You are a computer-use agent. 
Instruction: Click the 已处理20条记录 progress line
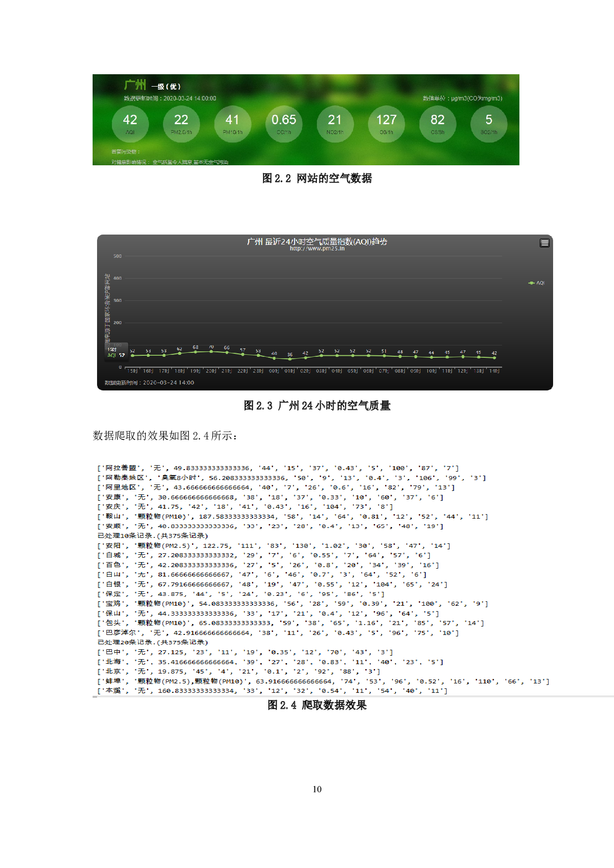pos(153,642)
